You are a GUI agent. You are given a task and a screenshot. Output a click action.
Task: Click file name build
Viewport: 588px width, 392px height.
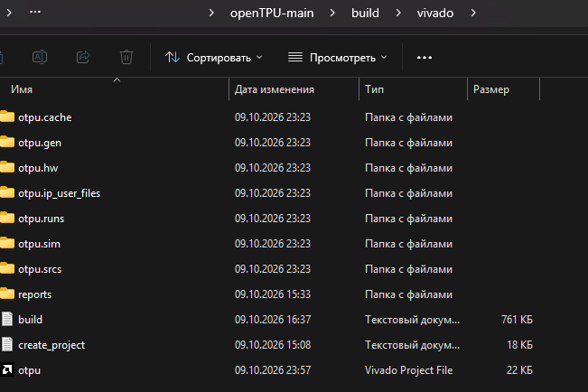(30, 320)
